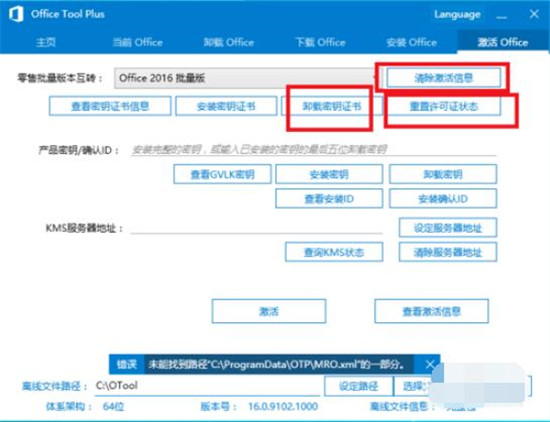
Task: Go to the 下载 Office tab
Action: pos(320,42)
